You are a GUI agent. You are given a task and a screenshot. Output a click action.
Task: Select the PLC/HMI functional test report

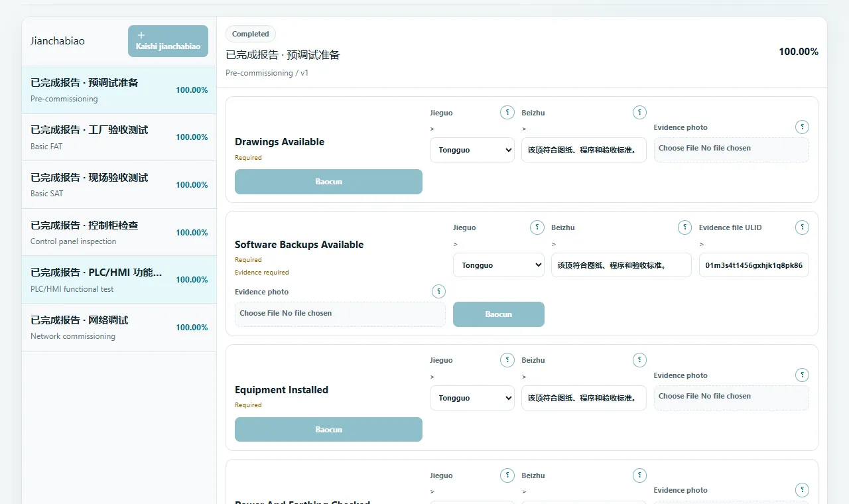pyautogui.click(x=119, y=280)
